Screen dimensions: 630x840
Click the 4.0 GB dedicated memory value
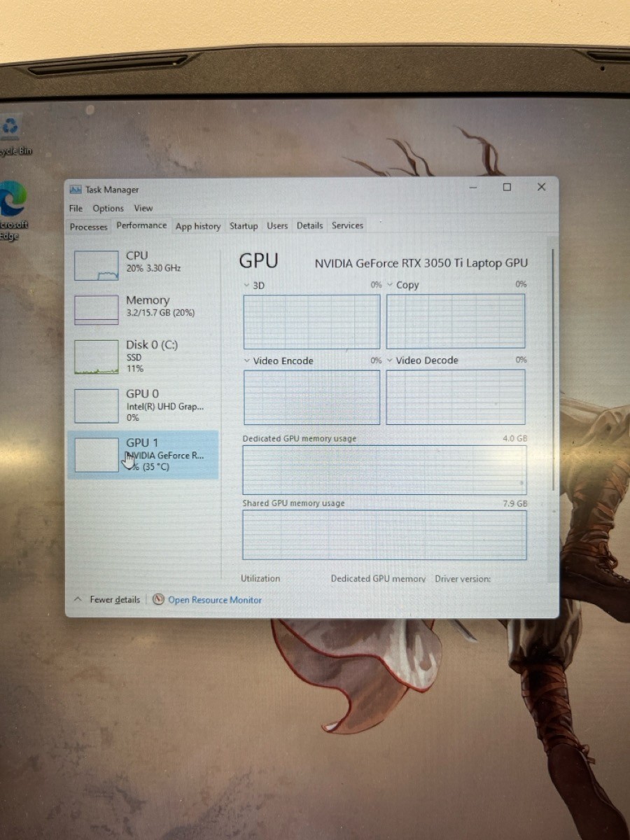tap(514, 438)
